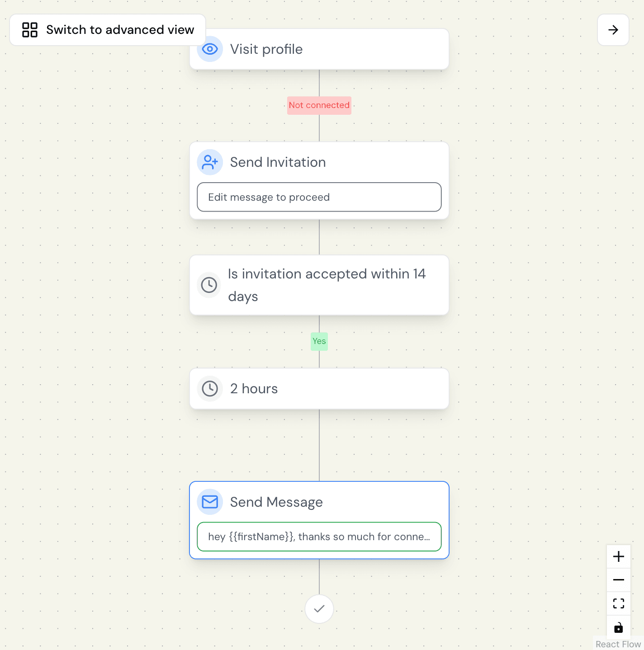Click the grid icon in advanced view button
Screen dimensions: 644x650
coord(30,30)
